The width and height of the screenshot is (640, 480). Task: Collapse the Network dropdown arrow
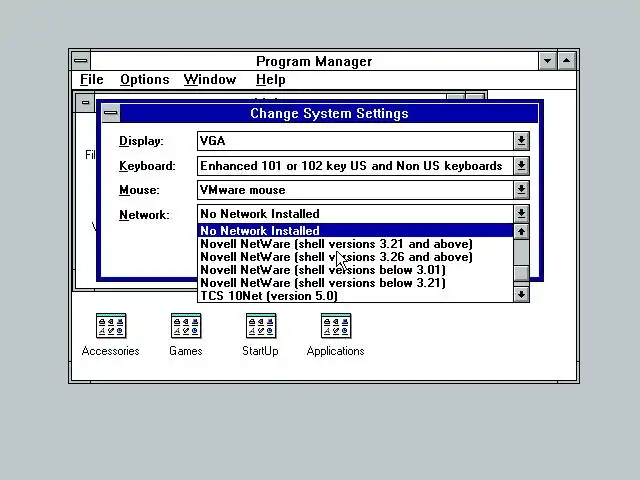(521, 213)
